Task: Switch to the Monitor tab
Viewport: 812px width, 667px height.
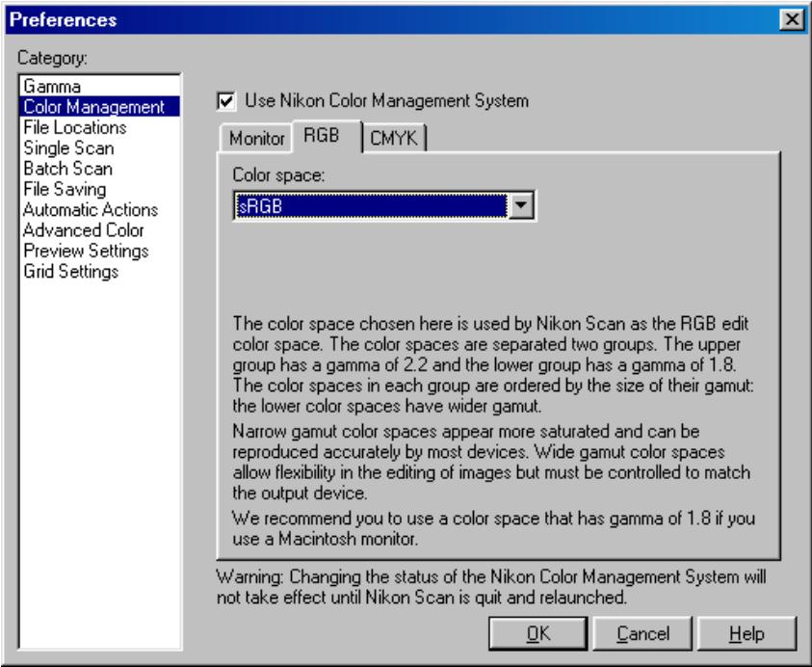Action: click(x=256, y=139)
